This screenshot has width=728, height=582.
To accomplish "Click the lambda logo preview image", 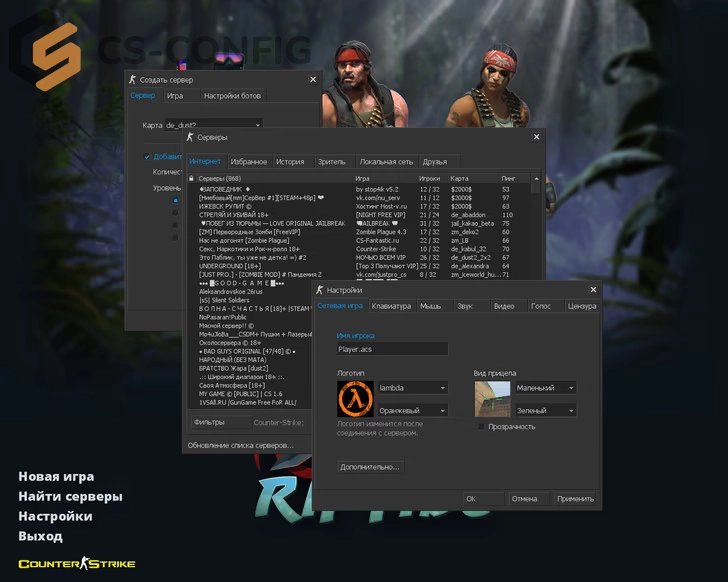I will coord(355,399).
